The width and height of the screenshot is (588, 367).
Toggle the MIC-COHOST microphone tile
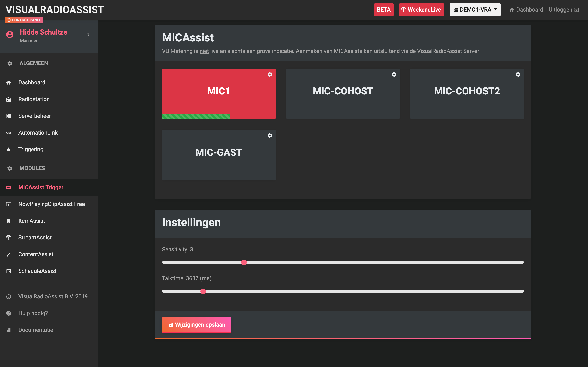pyautogui.click(x=343, y=94)
